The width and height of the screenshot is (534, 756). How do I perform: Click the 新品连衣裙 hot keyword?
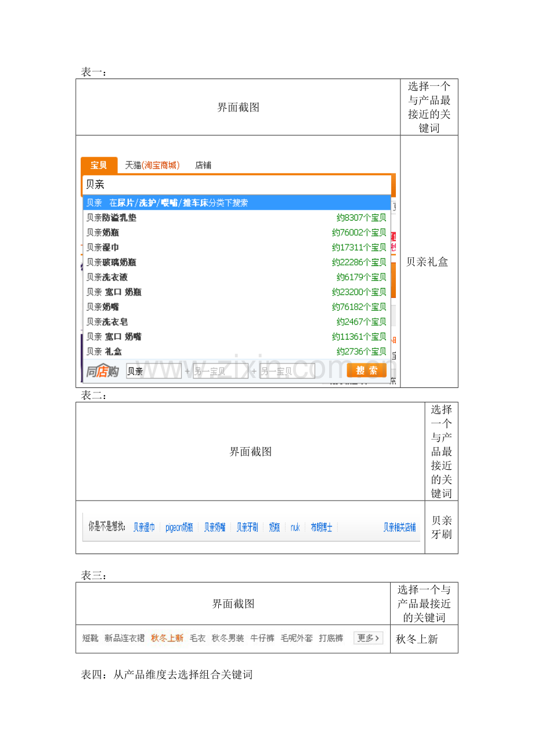124,638
